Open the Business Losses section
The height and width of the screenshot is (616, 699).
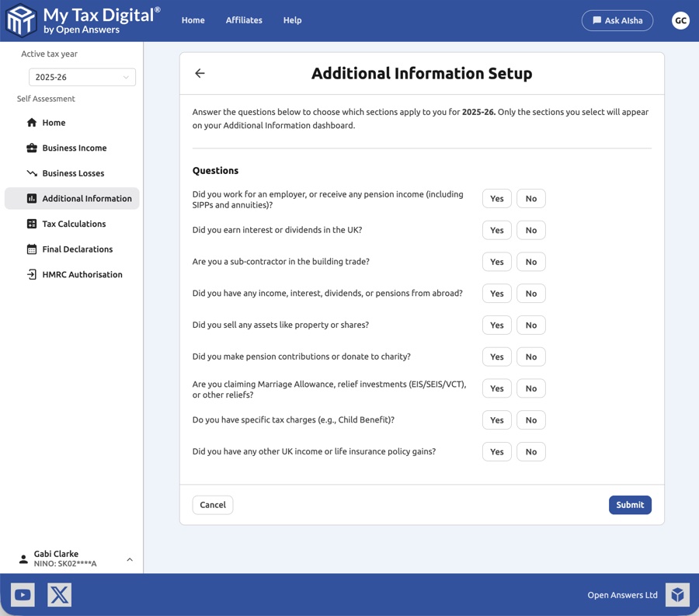pos(72,172)
